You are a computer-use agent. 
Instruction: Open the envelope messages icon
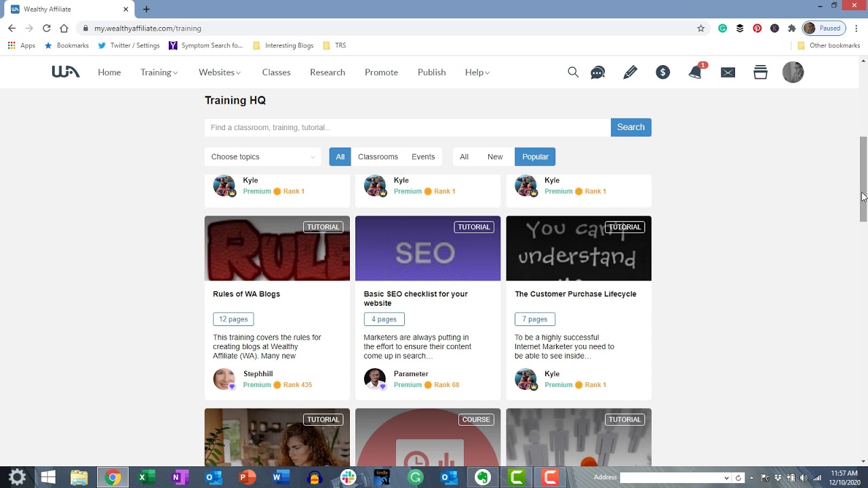[728, 73]
